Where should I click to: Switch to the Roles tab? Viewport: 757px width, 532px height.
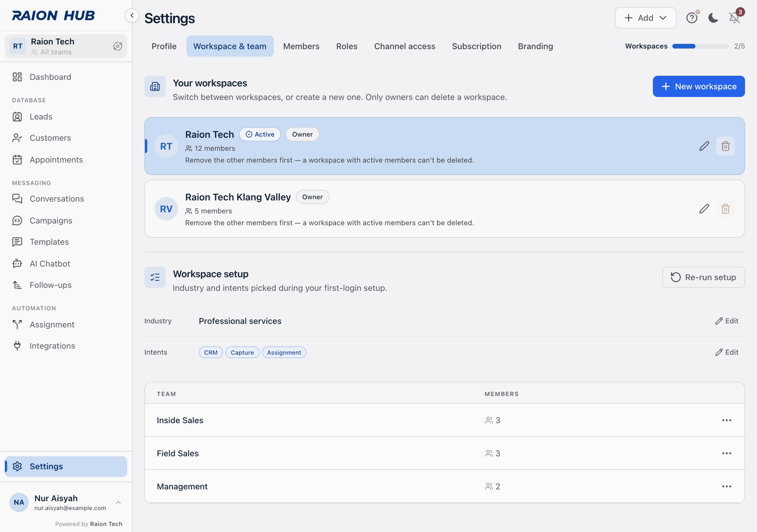coord(347,46)
